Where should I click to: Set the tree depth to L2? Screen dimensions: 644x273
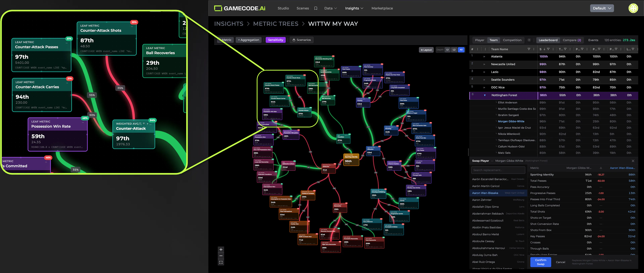click(x=454, y=50)
